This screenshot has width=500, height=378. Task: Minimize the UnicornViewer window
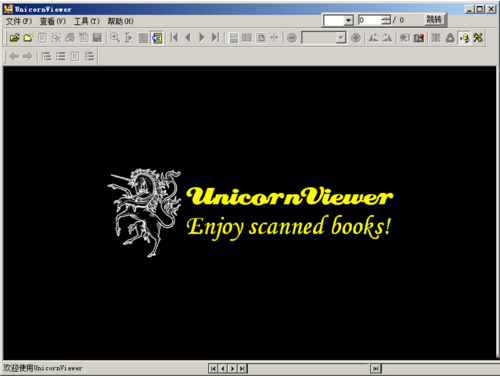pos(470,9)
